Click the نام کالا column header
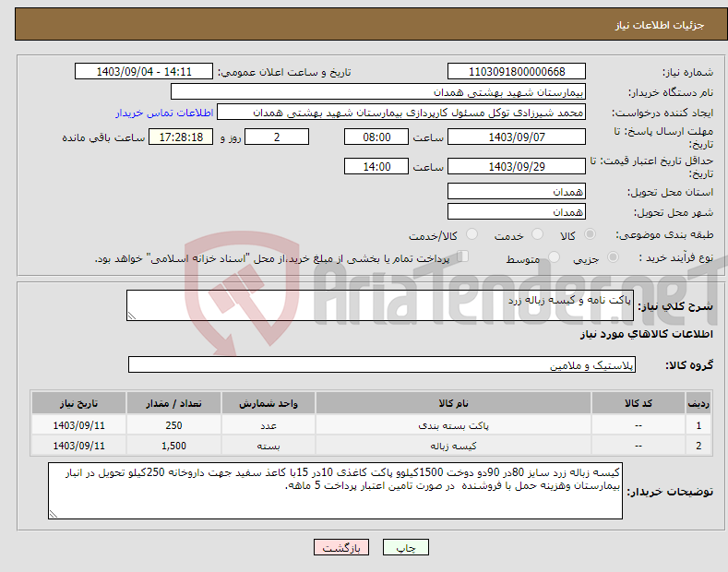This screenshot has width=728, height=572. pos(453,403)
